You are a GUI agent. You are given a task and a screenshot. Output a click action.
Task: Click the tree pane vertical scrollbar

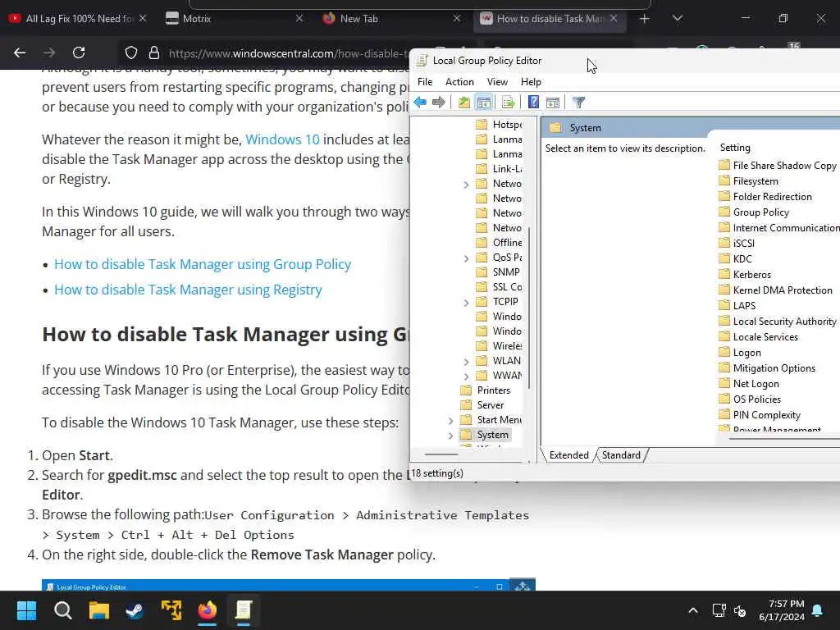point(529,308)
